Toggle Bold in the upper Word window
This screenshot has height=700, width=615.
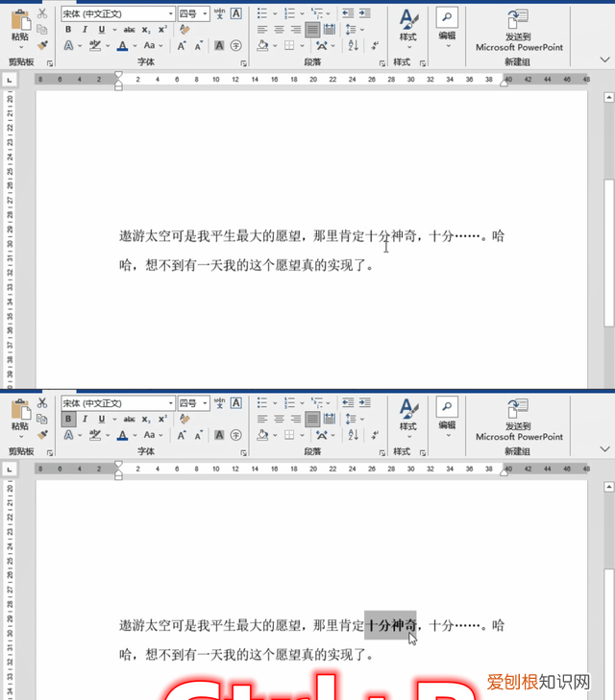(68, 30)
